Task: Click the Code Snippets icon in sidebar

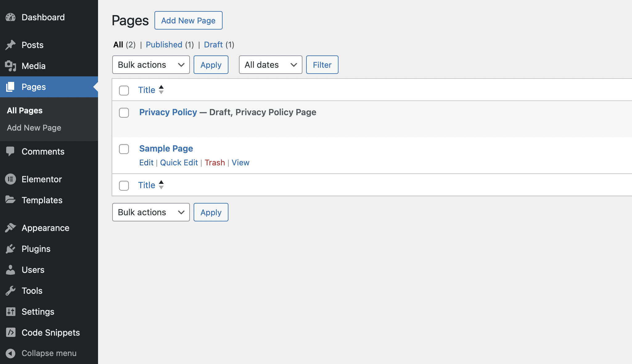Action: coord(11,332)
